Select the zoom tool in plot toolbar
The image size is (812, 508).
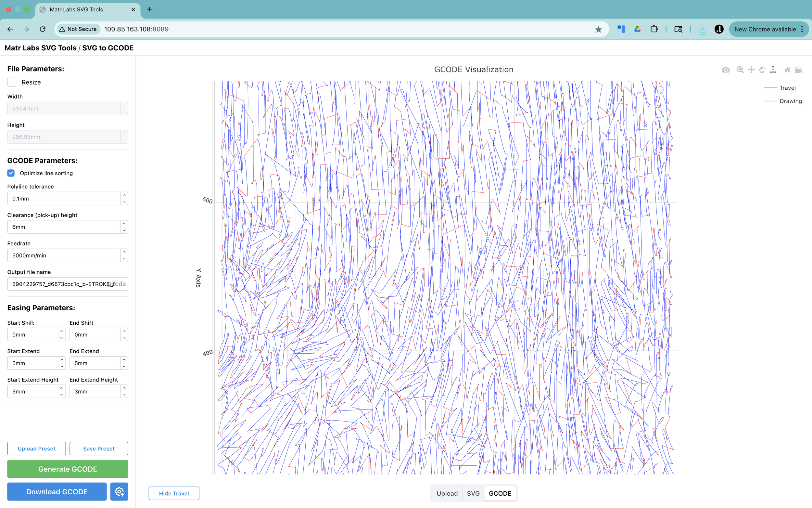click(x=740, y=70)
